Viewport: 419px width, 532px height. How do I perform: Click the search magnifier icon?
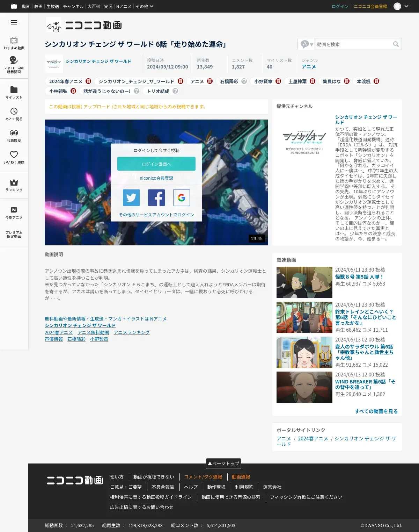(396, 44)
